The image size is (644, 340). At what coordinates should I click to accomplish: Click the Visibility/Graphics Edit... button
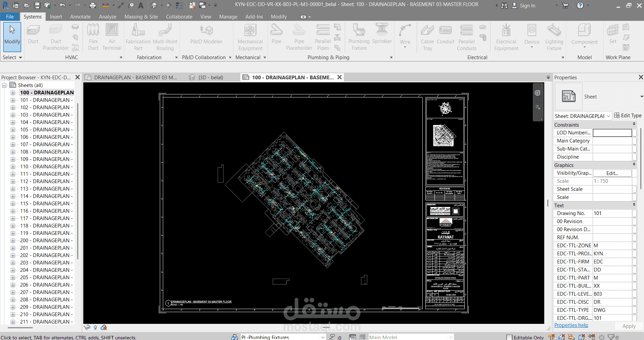[612, 173]
